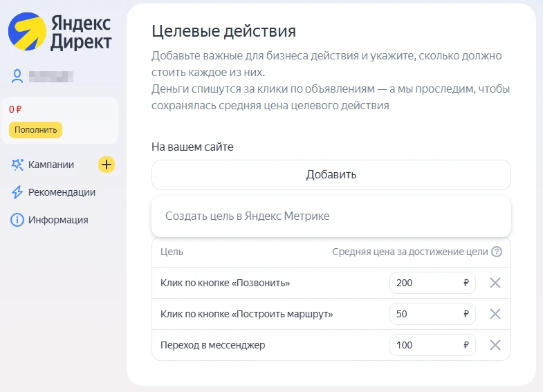
Task: Select the 100 ₽ price input field
Action: point(425,345)
